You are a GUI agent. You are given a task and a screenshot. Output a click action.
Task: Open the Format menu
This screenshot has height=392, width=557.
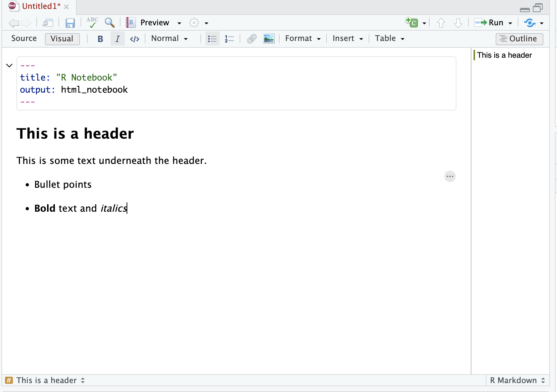tap(303, 38)
